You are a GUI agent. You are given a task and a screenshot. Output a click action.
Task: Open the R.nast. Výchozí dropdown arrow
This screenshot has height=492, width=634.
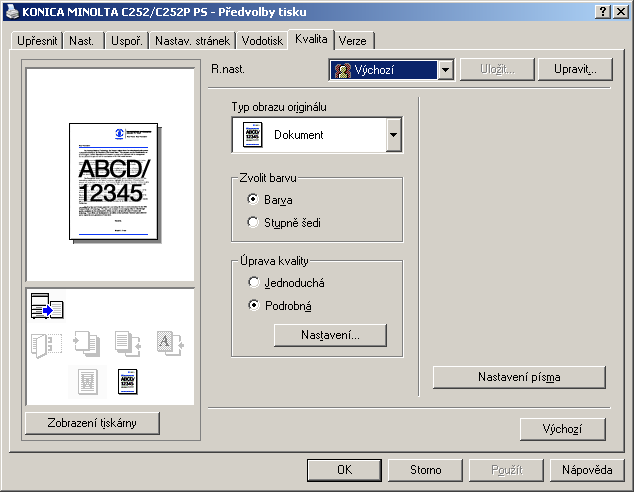pyautogui.click(x=446, y=70)
